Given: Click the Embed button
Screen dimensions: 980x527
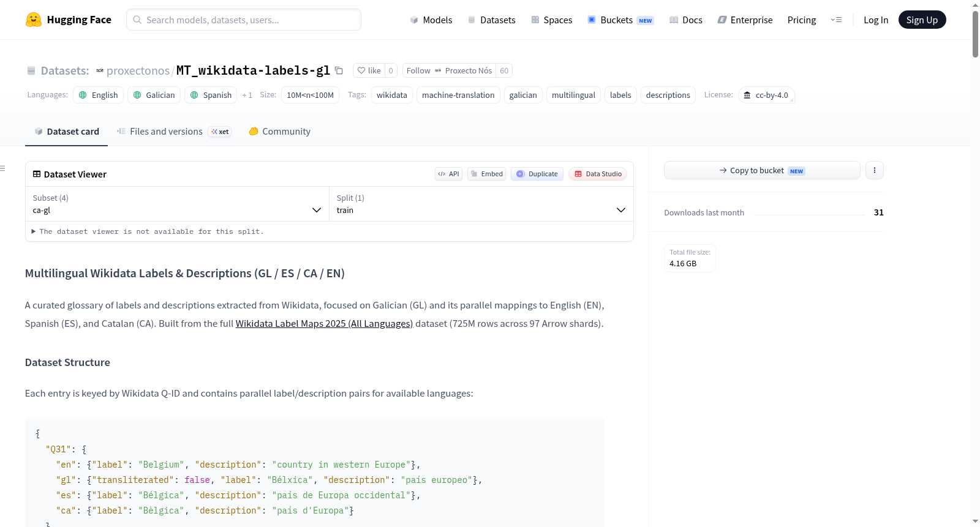Looking at the screenshot, I should [487, 174].
